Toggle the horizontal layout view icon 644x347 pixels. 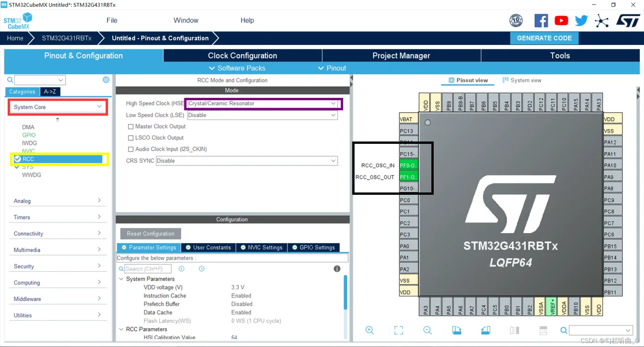point(543,330)
